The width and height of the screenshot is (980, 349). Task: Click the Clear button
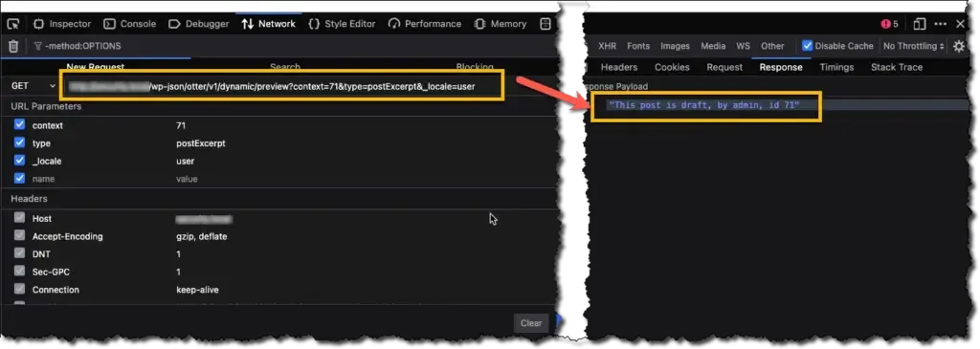click(530, 323)
